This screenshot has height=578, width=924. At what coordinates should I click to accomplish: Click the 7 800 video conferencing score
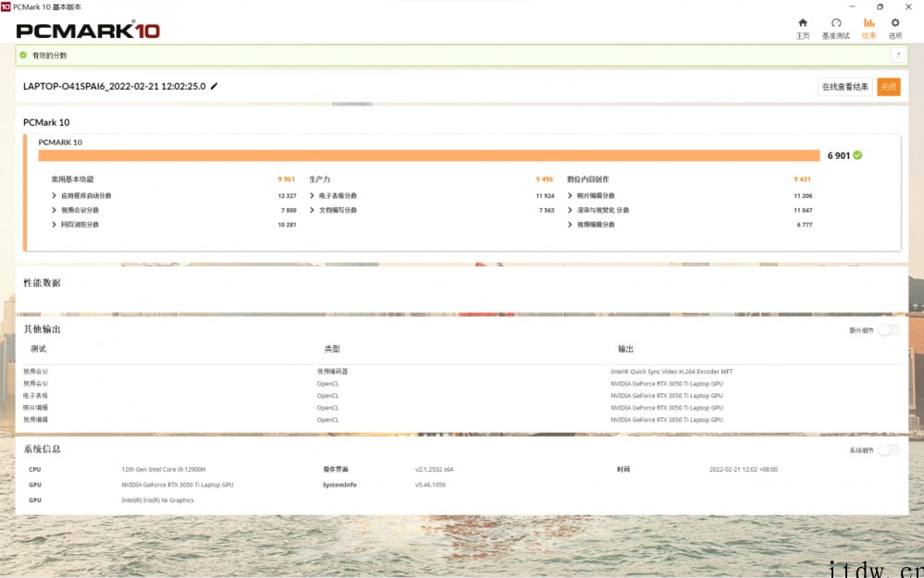[289, 210]
